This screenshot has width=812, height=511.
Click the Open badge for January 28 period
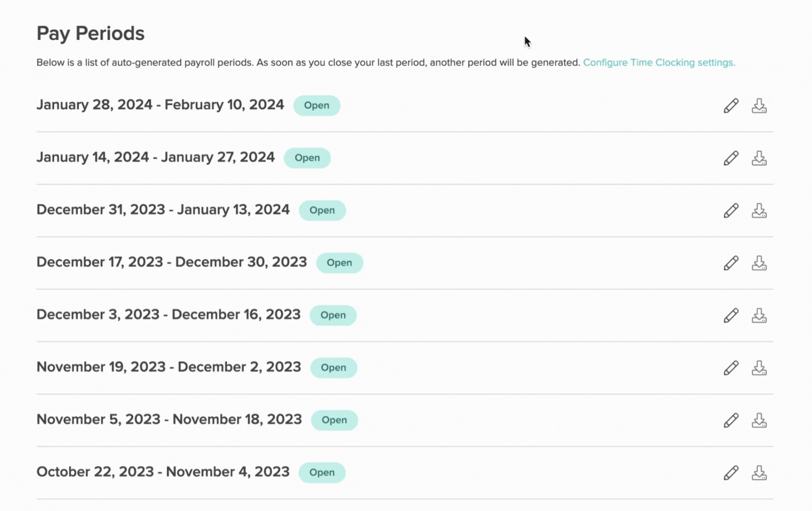[x=317, y=105]
